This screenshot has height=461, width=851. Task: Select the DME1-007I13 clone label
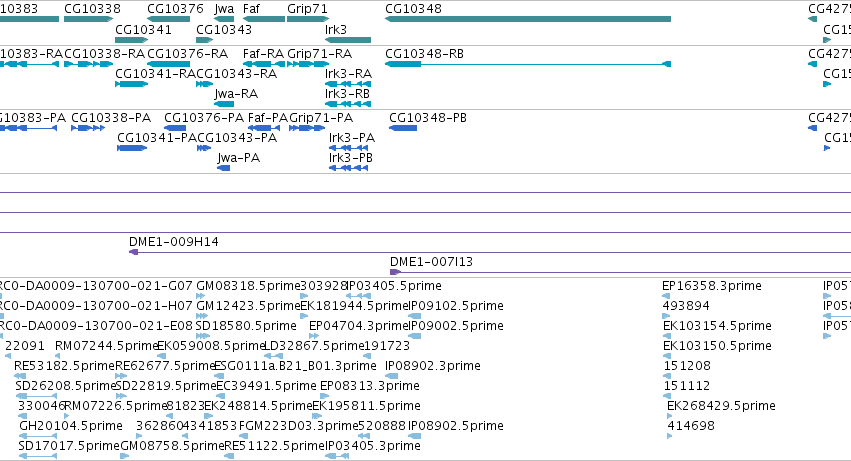tap(431, 262)
